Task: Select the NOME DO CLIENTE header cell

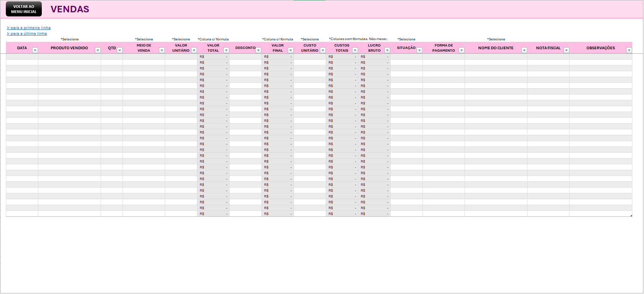Action: click(496, 48)
